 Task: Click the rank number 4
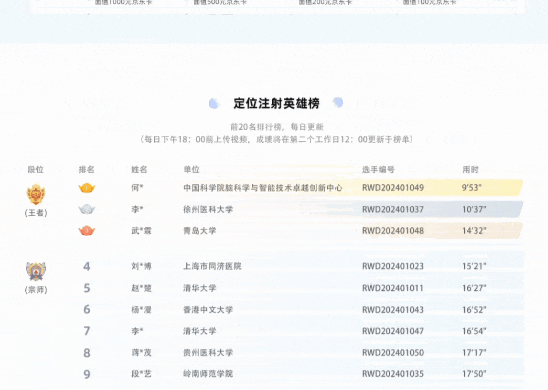pyautogui.click(x=87, y=267)
